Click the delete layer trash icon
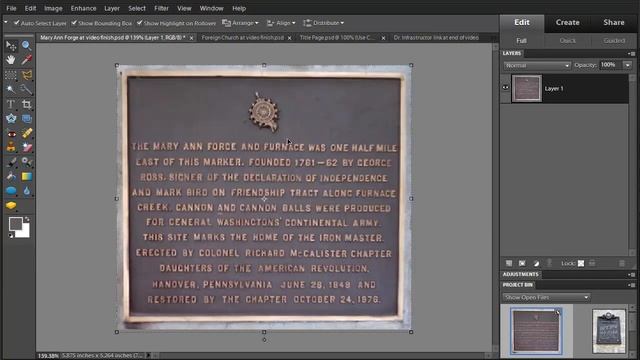640x360 pixels. click(x=622, y=263)
